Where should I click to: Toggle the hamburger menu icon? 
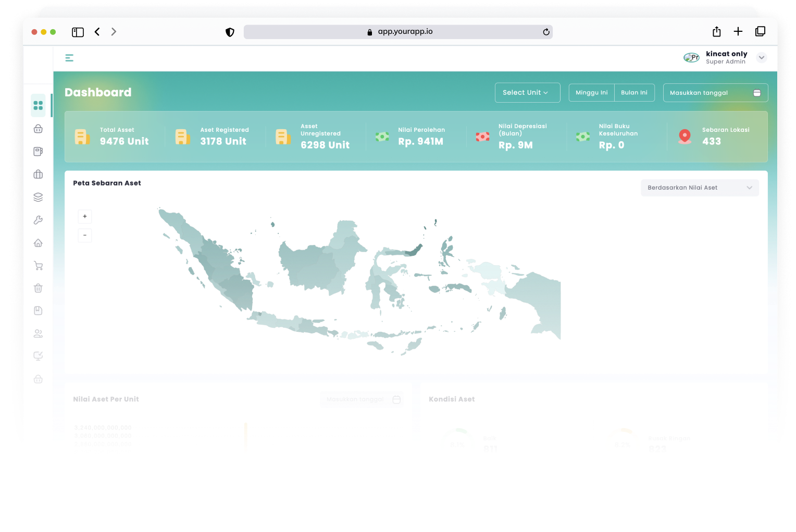69,58
